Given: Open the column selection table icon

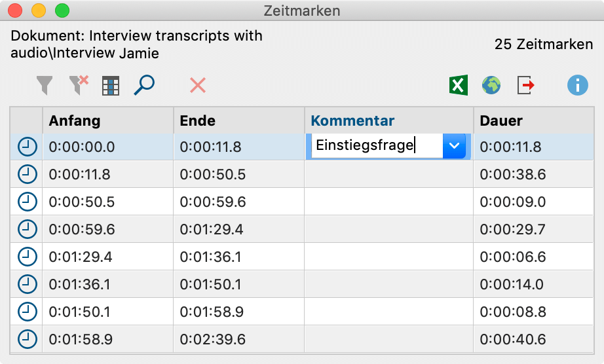Looking at the screenshot, I should pos(111,85).
